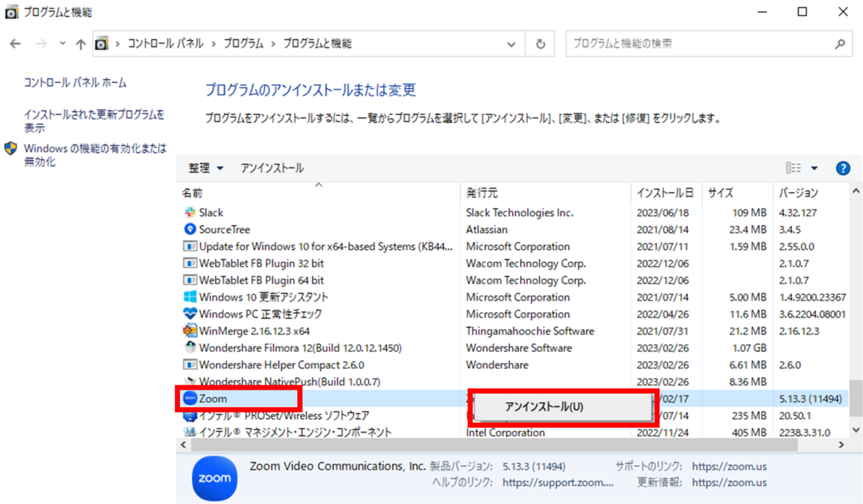Screen dimensions: 863x504
Task: Click the Zoom icon in list row
Action: pyautogui.click(x=190, y=398)
